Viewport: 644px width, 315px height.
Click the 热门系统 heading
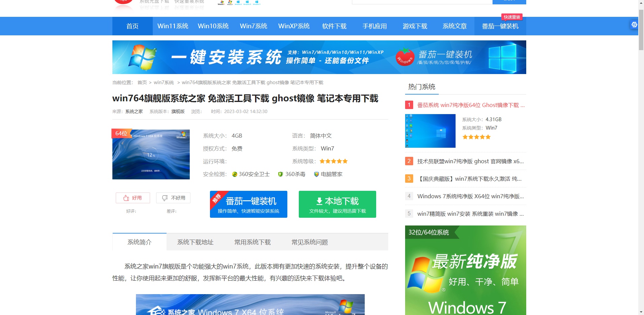(x=422, y=87)
